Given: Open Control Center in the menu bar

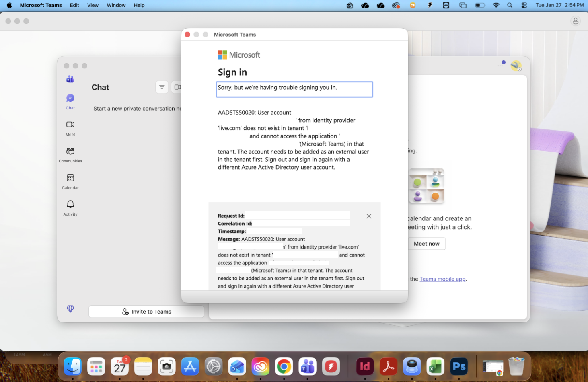Looking at the screenshot, I should click(524, 5).
